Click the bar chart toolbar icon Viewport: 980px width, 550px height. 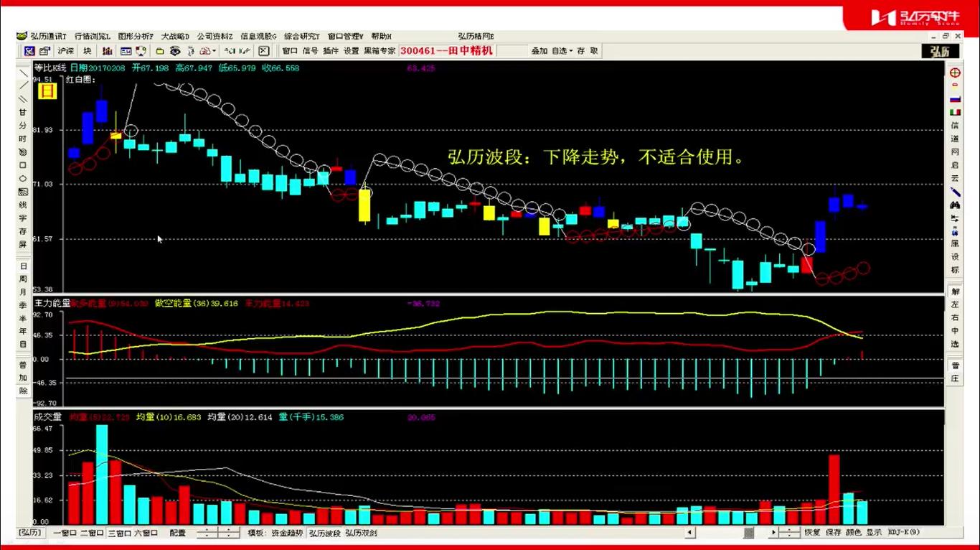[107, 51]
